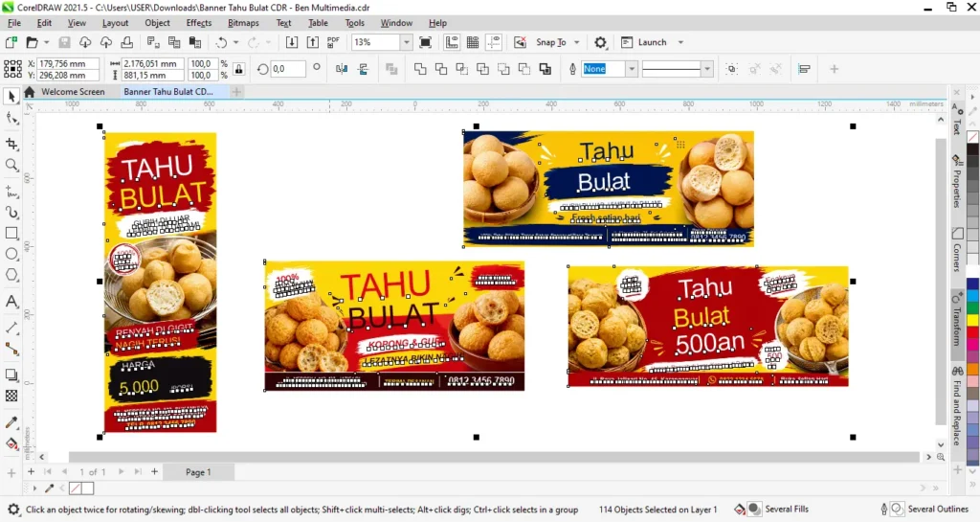Select the Text tool
This screenshot has width=980, height=522.
click(x=11, y=302)
